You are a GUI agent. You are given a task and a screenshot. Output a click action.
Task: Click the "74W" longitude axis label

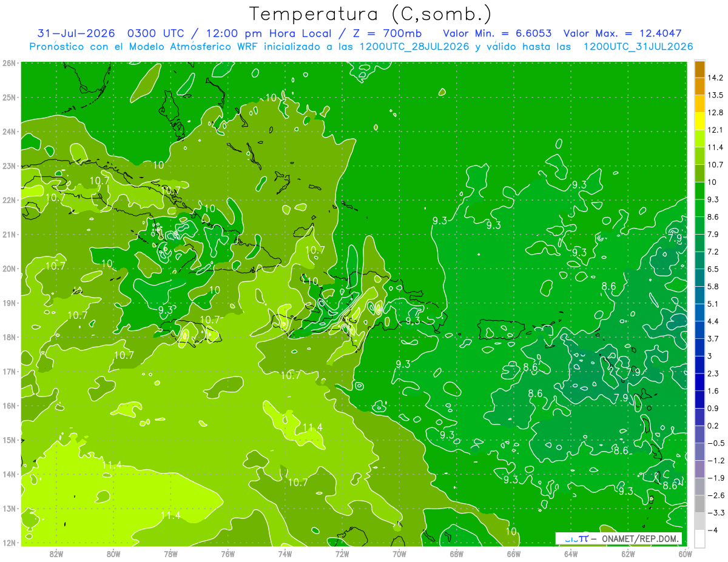coord(285,553)
